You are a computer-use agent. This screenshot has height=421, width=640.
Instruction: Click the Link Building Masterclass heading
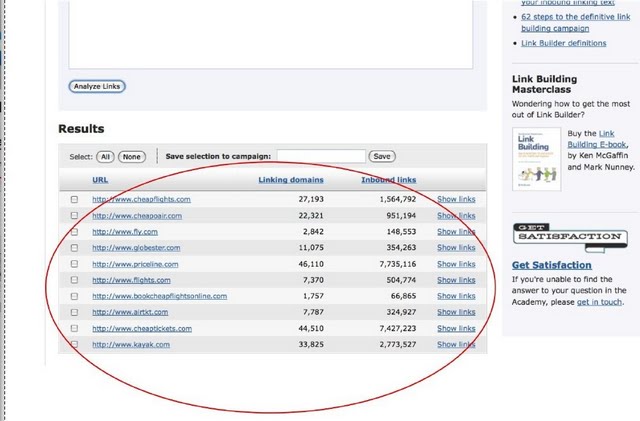[x=544, y=84]
